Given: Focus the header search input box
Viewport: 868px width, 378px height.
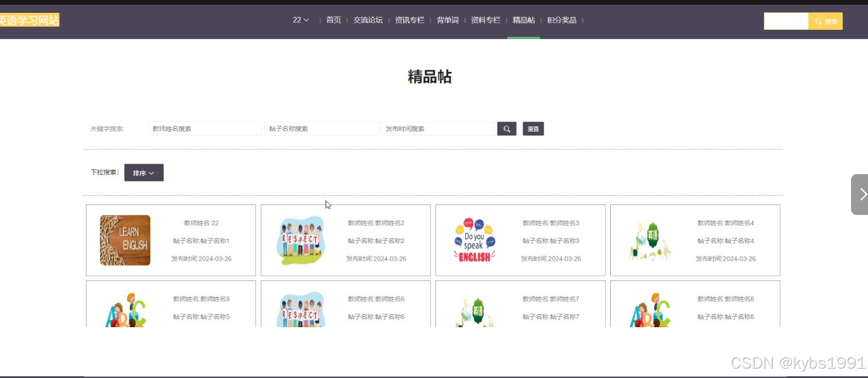Looking at the screenshot, I should click(x=786, y=21).
